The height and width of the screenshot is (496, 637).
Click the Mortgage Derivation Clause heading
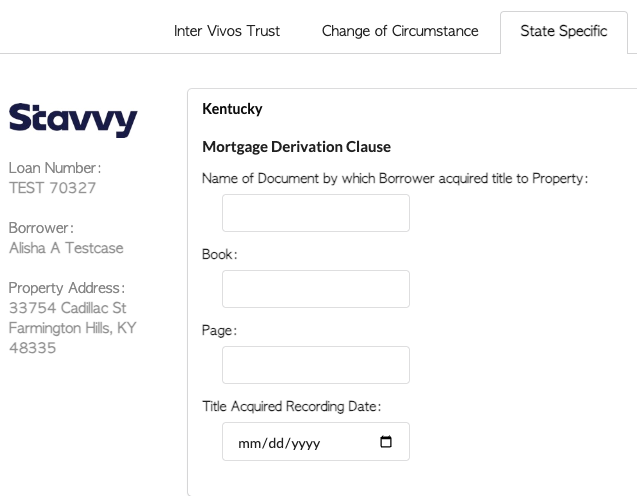[x=296, y=147]
